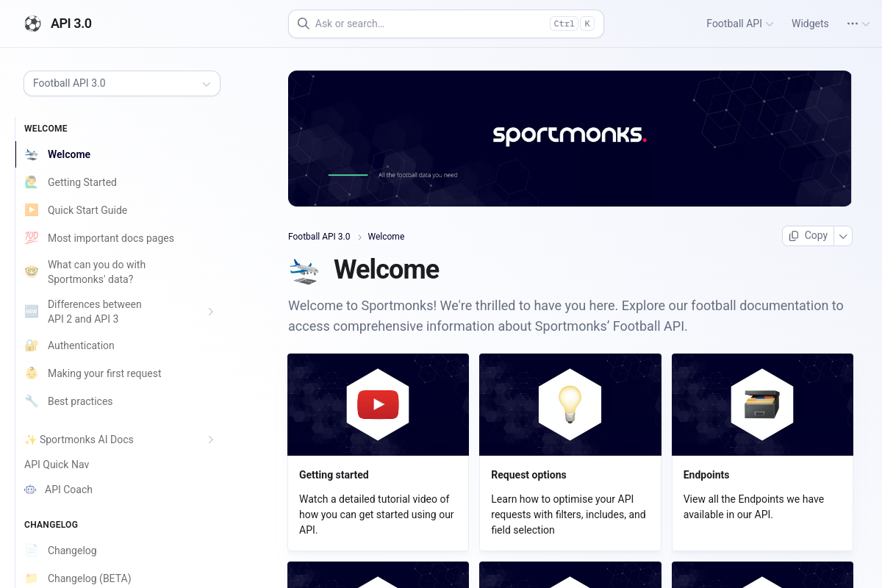Click the Copy button
This screenshot has height=588, width=882.
[808, 236]
